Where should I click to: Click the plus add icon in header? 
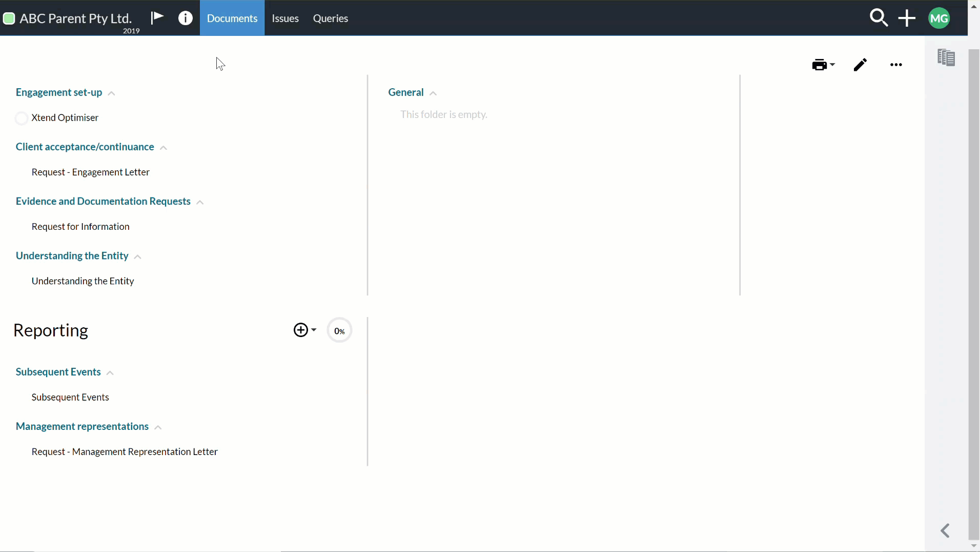(907, 18)
